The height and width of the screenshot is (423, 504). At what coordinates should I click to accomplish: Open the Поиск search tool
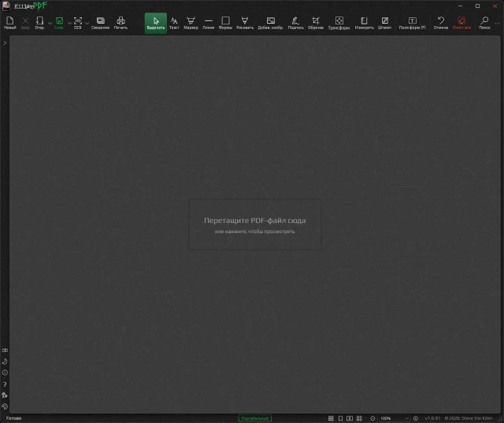tap(485, 23)
